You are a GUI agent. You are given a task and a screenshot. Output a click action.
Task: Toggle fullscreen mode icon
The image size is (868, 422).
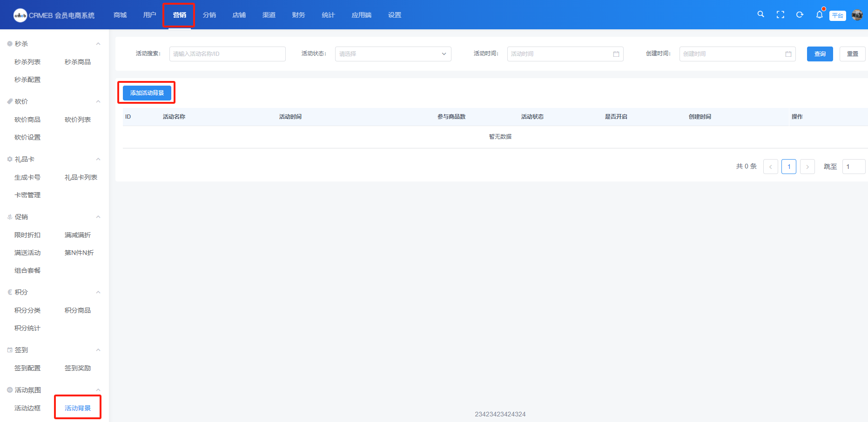click(780, 15)
